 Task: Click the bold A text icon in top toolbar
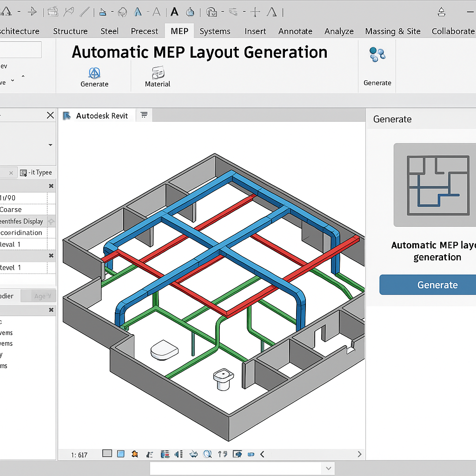click(174, 12)
